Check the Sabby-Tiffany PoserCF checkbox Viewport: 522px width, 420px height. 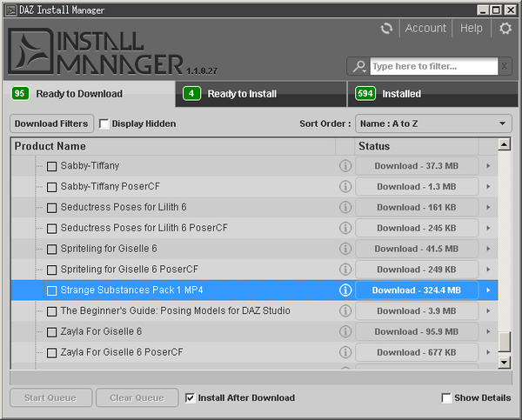[51, 187]
